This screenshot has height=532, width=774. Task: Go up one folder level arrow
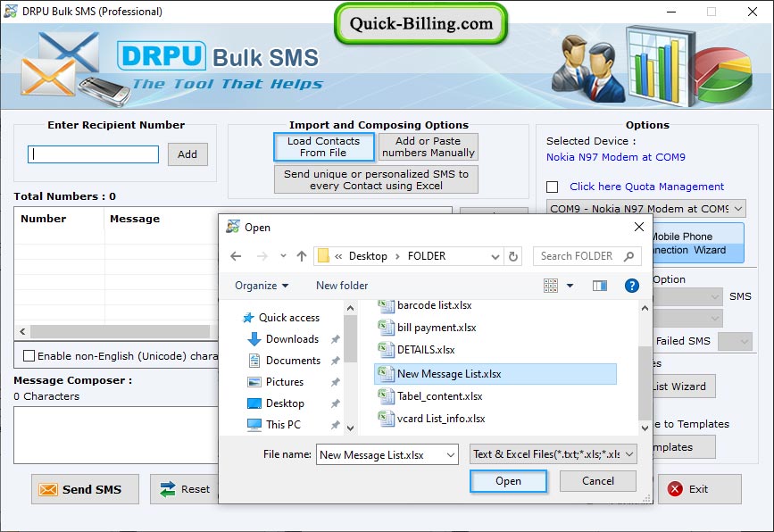(302, 256)
